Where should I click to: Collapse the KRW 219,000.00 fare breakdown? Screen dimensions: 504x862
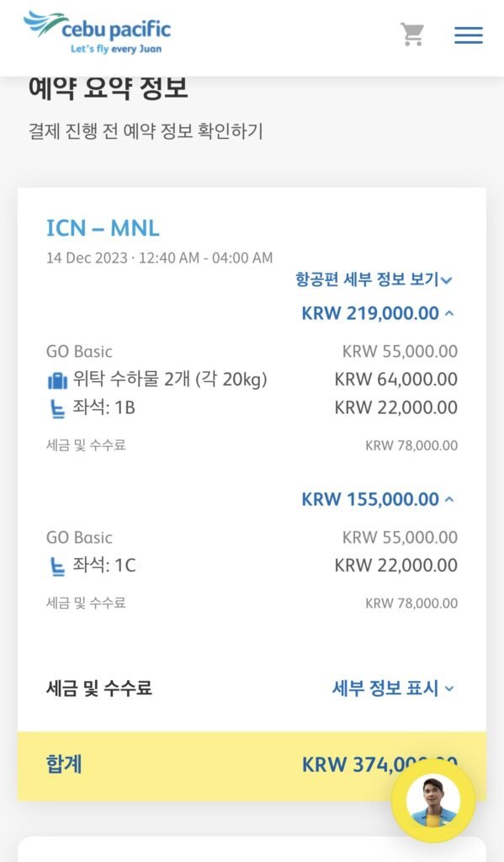378,313
